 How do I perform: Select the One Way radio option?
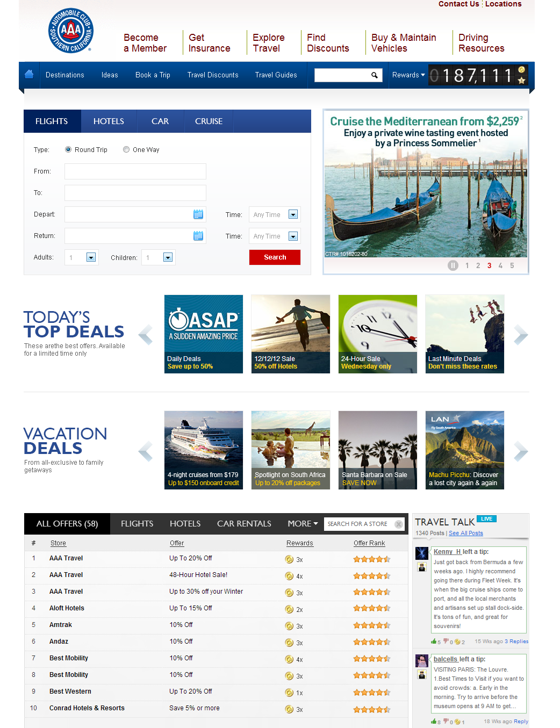tap(126, 150)
